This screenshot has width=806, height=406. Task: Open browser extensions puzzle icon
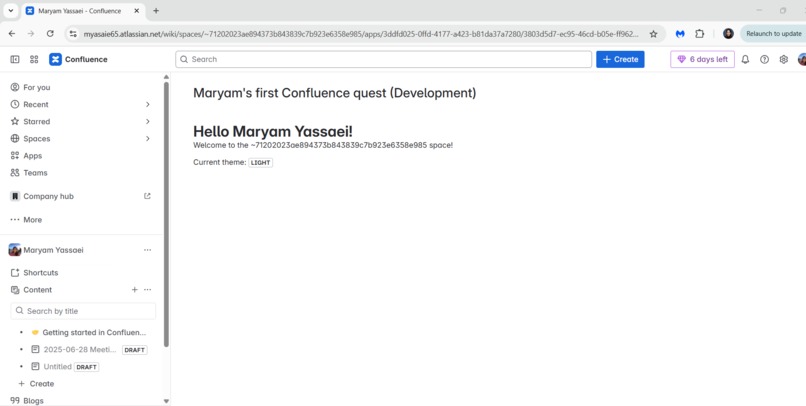click(x=700, y=34)
